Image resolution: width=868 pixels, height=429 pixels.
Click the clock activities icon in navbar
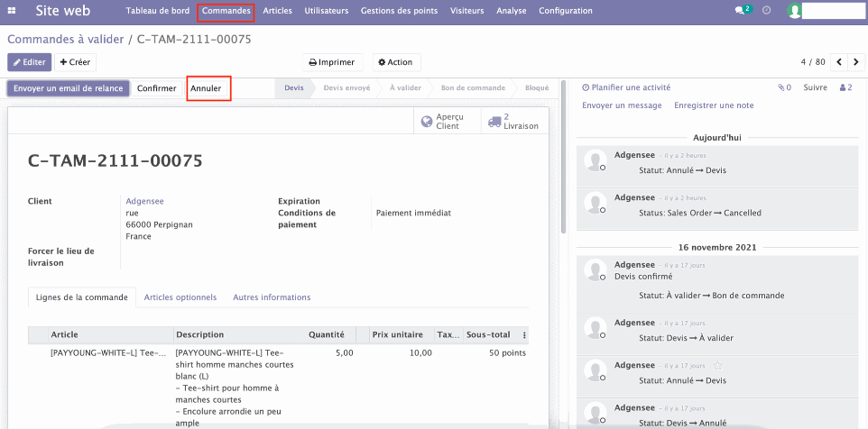767,11
